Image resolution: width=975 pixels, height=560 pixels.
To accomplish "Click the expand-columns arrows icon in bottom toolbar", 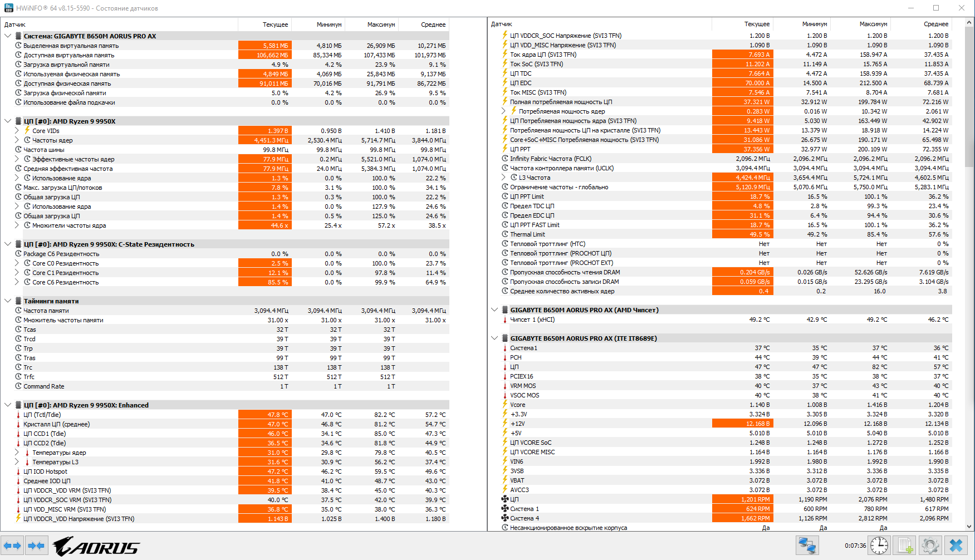I will click(12, 546).
